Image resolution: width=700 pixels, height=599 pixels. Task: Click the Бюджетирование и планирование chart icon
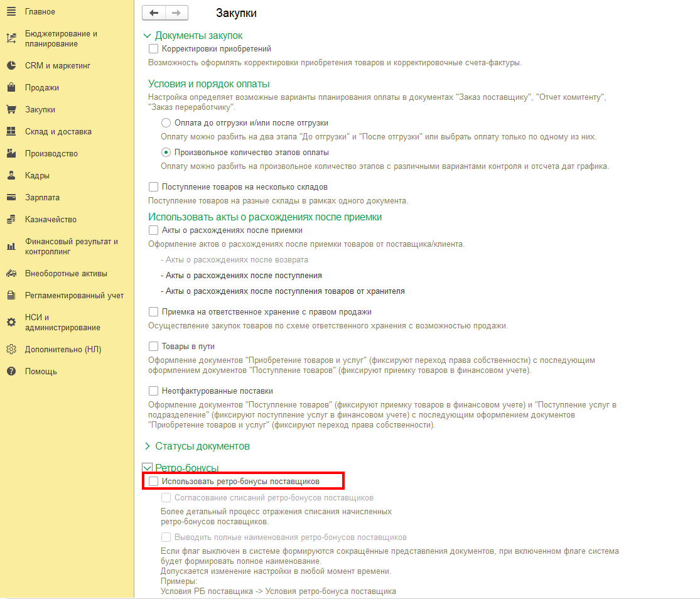11,38
